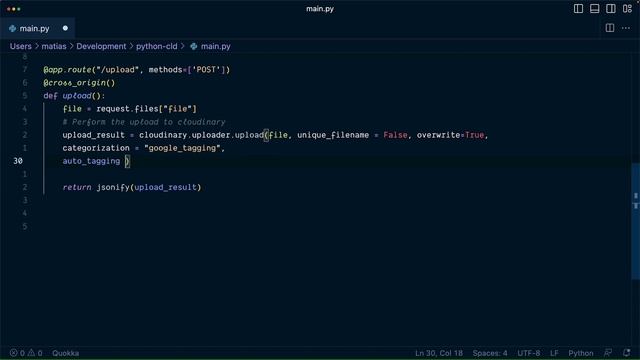Open the main.py breadcrumb segment

[x=216, y=46]
